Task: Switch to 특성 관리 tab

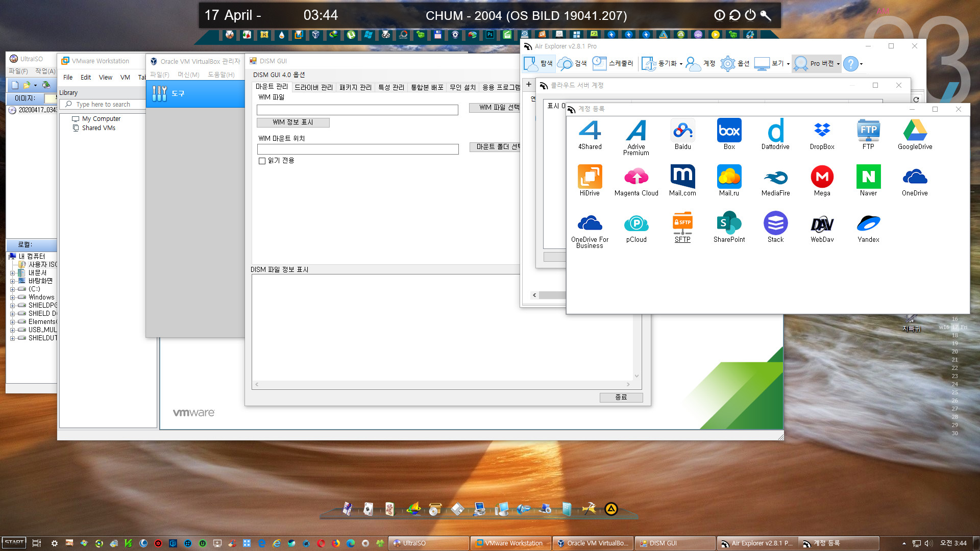Action: tap(391, 87)
